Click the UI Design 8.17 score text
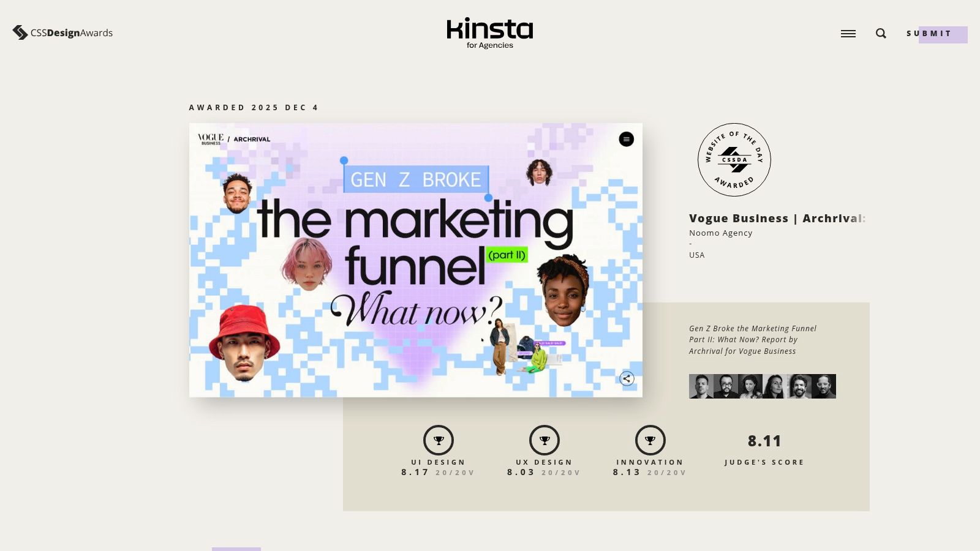The height and width of the screenshot is (551, 980). point(415,473)
